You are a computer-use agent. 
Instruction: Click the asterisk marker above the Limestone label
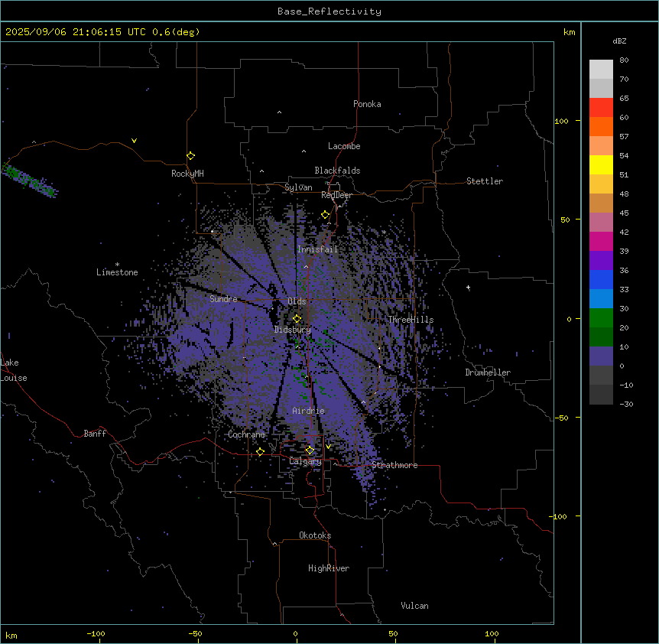[117, 265]
